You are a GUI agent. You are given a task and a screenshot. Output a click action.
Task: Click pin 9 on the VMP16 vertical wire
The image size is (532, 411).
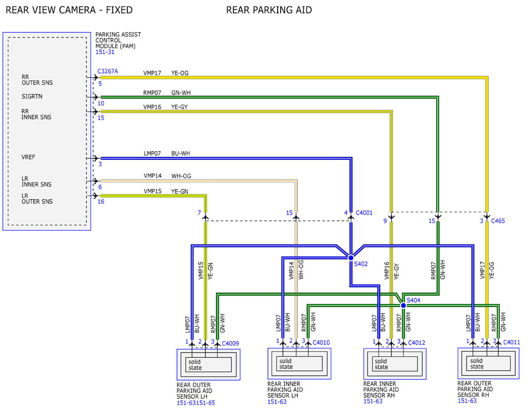(385, 220)
